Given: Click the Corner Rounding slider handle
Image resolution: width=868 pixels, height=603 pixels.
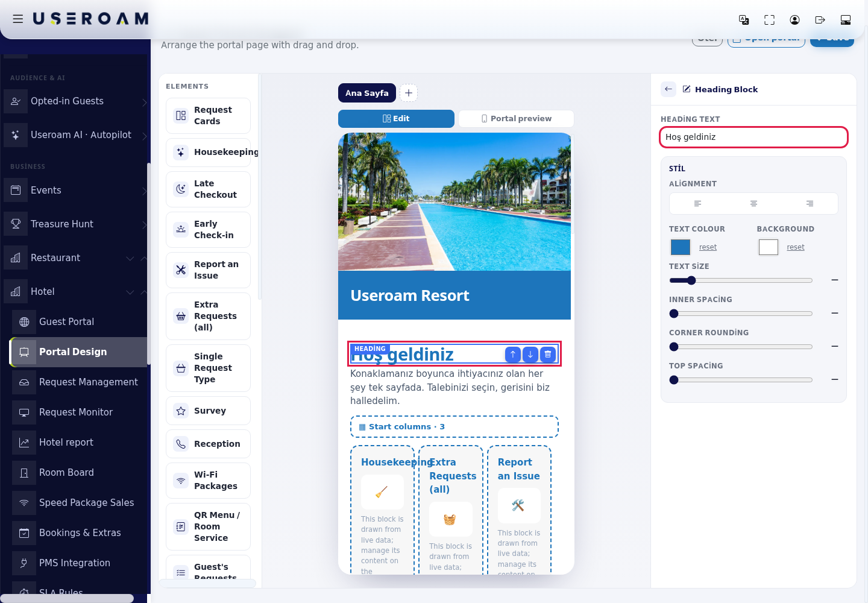Looking at the screenshot, I should pos(674,347).
